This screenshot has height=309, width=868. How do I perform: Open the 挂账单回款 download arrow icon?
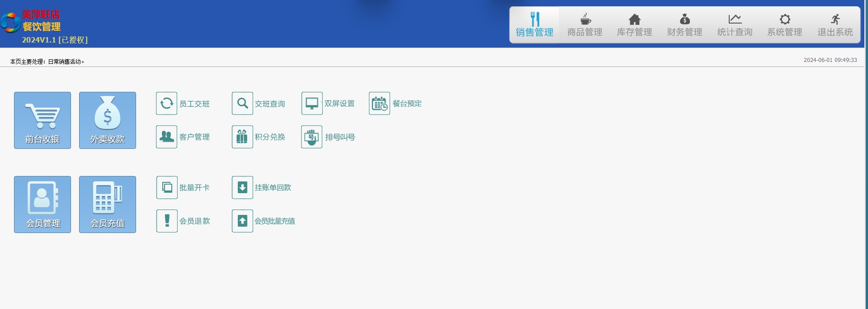[242, 188]
